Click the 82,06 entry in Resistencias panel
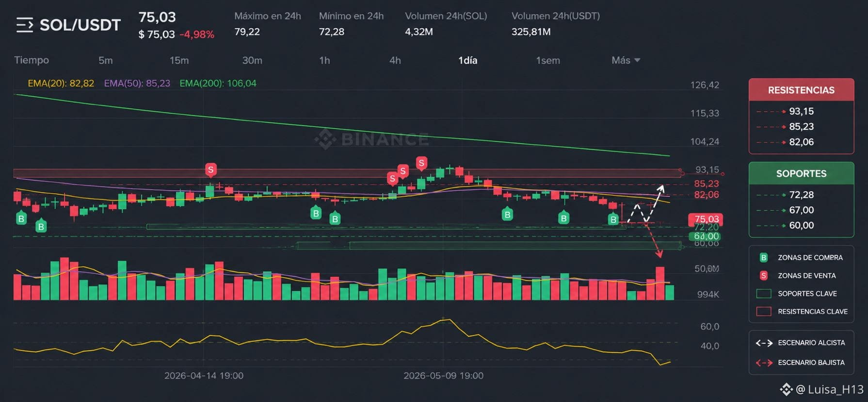This screenshot has height=402, width=868. point(801,142)
